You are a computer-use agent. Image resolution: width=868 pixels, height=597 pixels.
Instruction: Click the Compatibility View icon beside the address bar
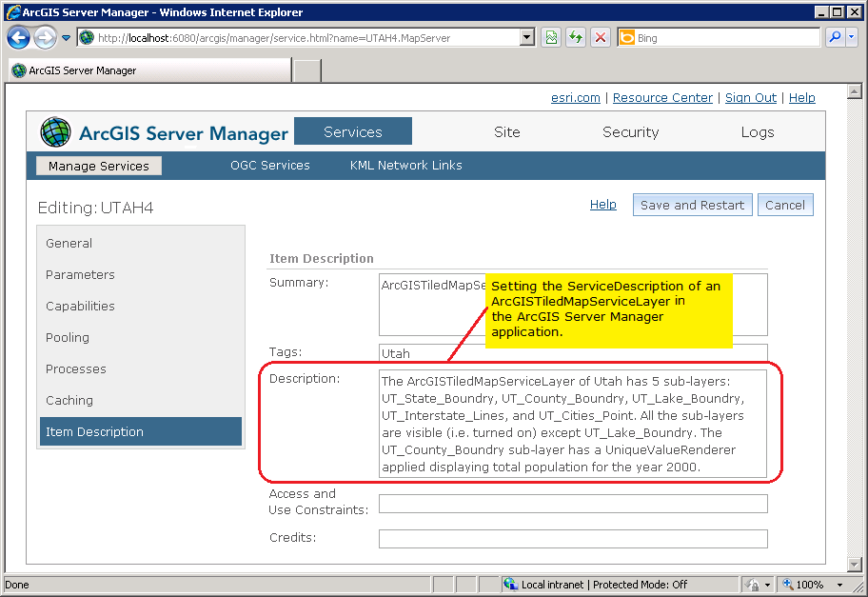click(x=552, y=37)
